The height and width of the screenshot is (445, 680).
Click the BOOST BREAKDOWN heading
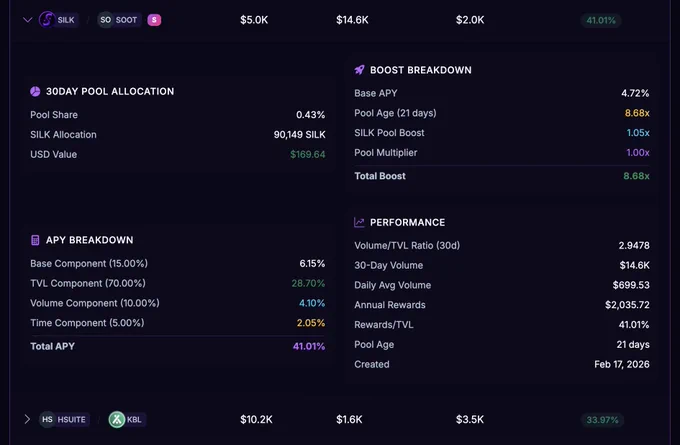point(421,70)
